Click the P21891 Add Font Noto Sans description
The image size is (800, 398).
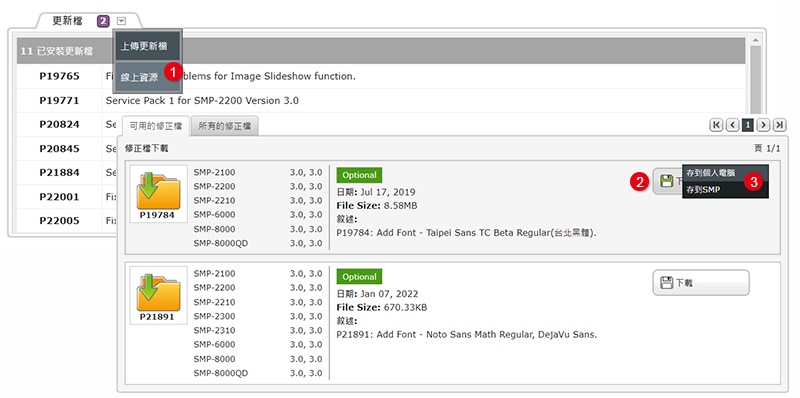(x=466, y=335)
